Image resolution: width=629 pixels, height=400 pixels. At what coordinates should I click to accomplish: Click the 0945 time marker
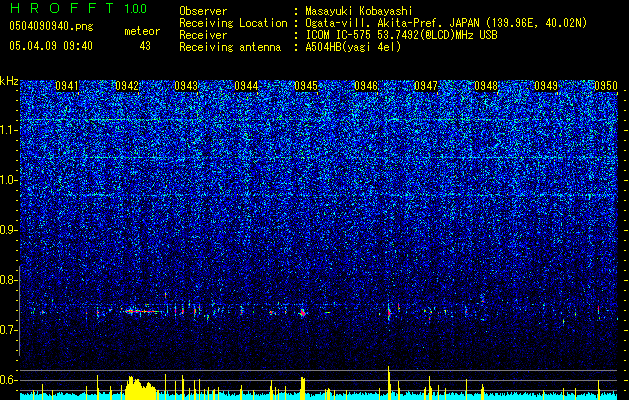[306, 86]
